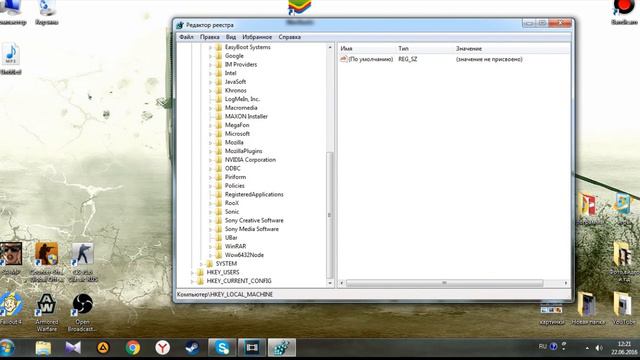Click the WinRAR key folder icon
This screenshot has height=360, width=640.
click(218, 246)
